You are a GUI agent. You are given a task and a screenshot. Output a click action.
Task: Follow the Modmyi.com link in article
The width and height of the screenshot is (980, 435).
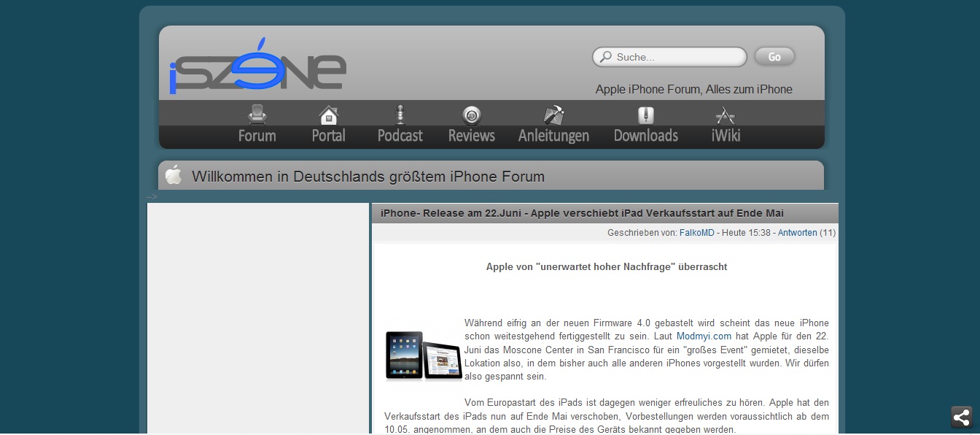point(703,336)
